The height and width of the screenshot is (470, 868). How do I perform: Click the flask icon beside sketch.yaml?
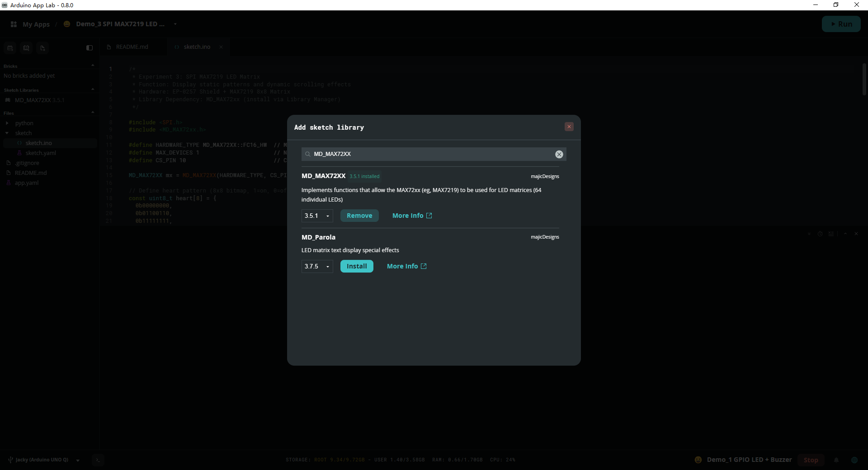pyautogui.click(x=19, y=153)
